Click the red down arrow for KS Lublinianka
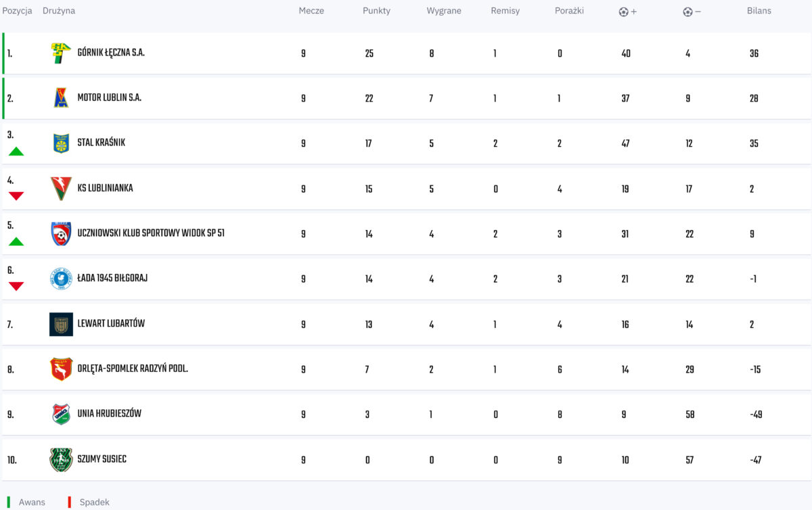812x510 pixels. pyautogui.click(x=16, y=196)
